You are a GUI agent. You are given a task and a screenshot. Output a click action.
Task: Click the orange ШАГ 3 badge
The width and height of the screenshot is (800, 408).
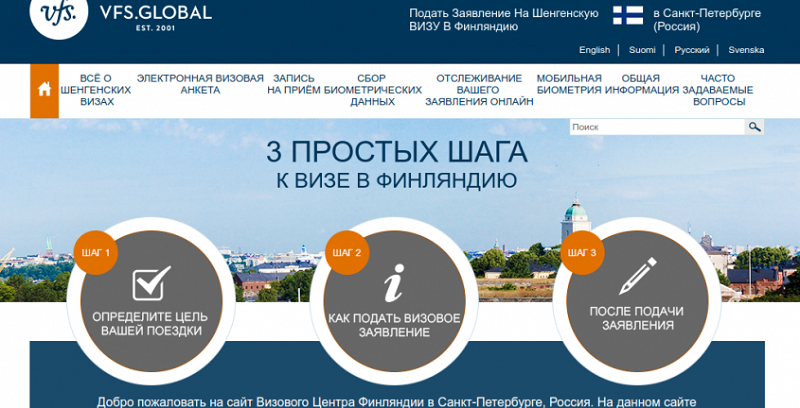(582, 252)
